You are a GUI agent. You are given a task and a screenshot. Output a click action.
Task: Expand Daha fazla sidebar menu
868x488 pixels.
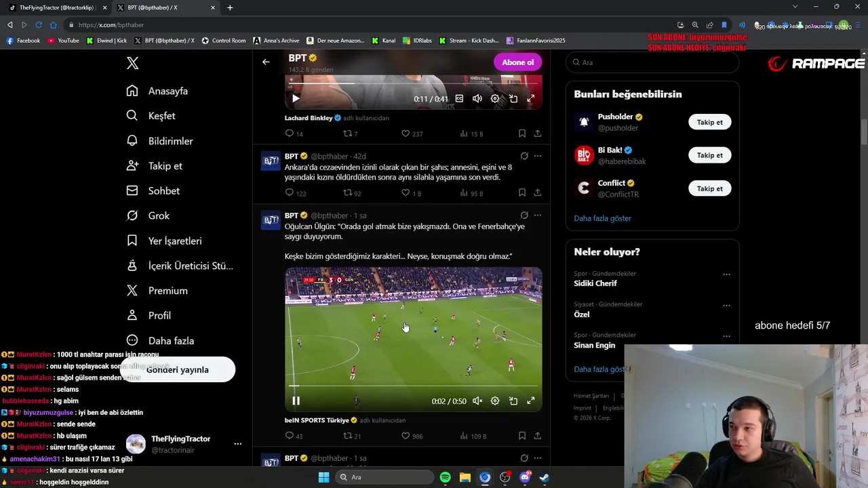click(161, 341)
